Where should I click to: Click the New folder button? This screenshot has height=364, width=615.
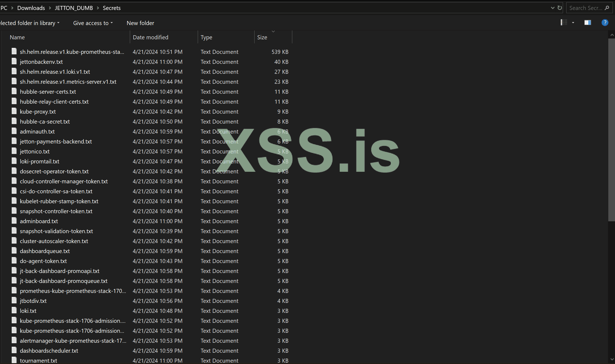point(140,23)
